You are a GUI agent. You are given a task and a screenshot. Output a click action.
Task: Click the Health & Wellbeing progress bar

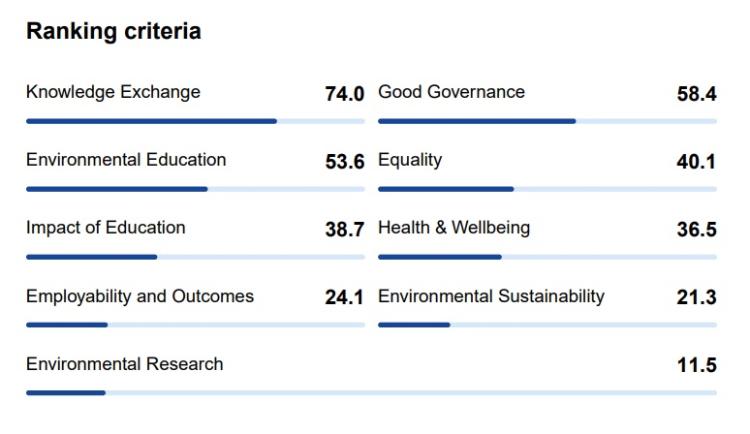[547, 257]
